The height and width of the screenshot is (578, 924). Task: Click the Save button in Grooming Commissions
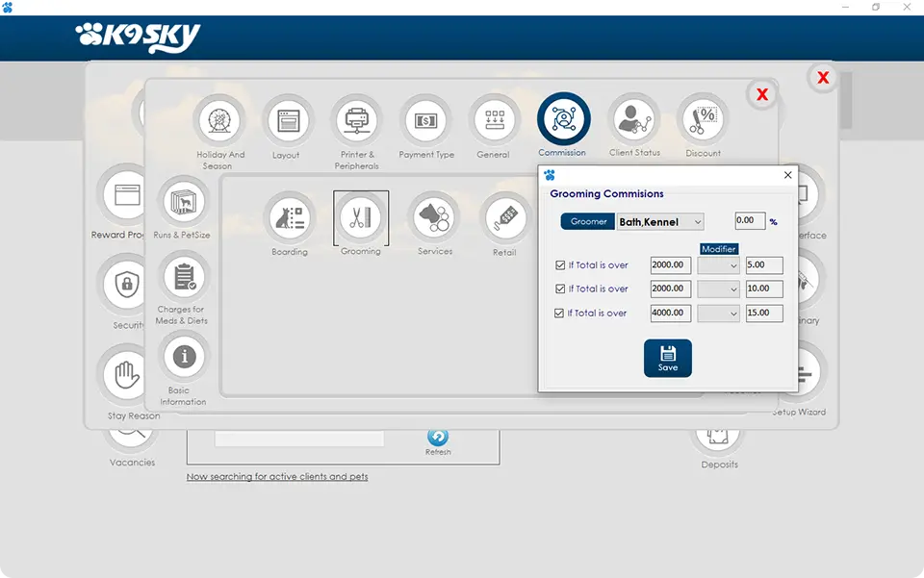pos(668,358)
